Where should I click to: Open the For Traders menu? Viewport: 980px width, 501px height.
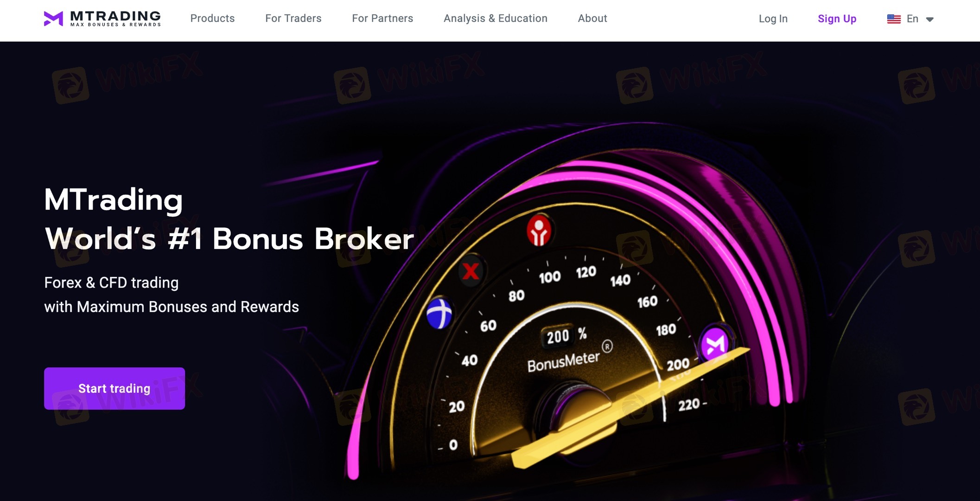click(x=293, y=19)
